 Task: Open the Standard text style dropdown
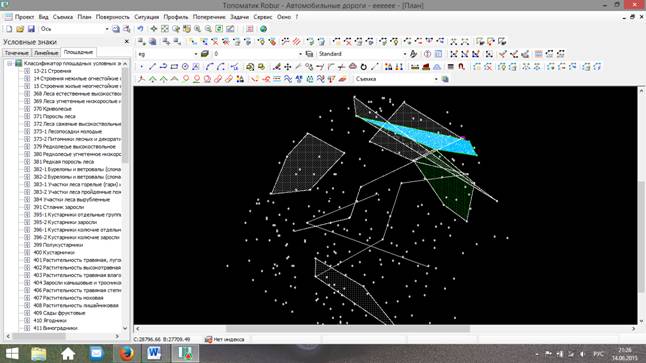(362, 54)
